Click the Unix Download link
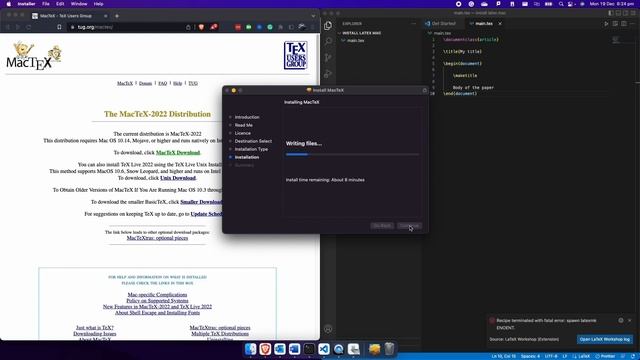The image size is (640, 360). tap(178, 178)
